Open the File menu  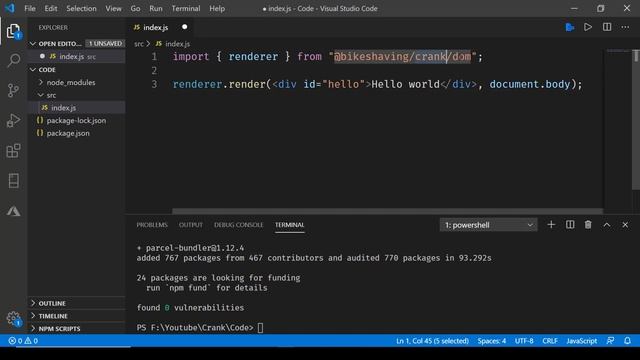pyautogui.click(x=30, y=8)
